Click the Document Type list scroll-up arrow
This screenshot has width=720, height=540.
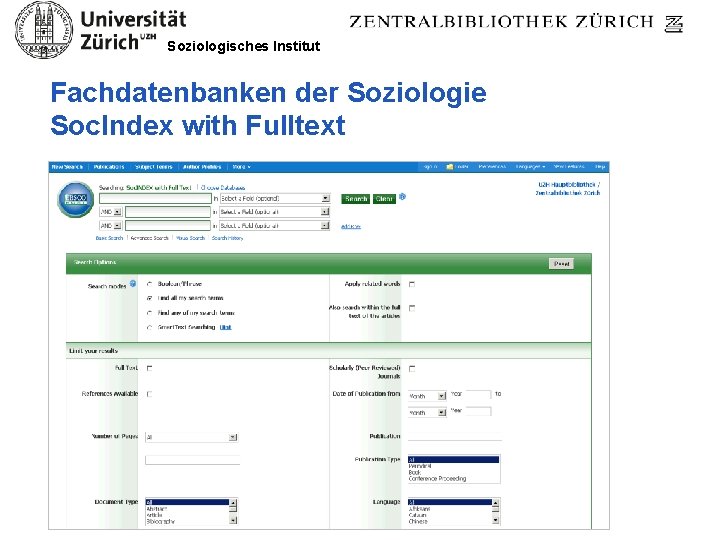click(x=233, y=503)
